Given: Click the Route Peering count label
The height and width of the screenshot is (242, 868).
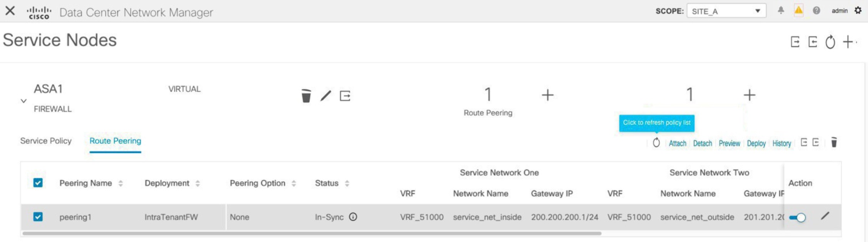Looking at the screenshot, I should tap(488, 113).
